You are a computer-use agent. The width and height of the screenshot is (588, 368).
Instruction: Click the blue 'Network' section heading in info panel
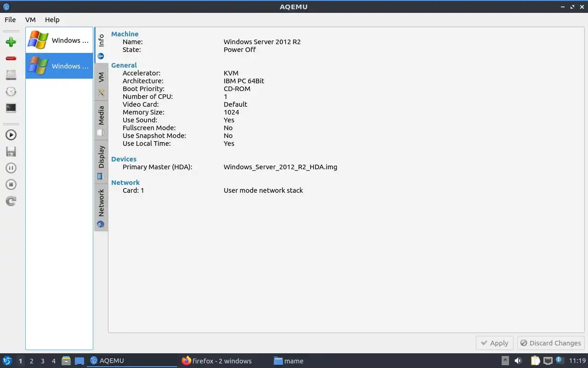125,183
